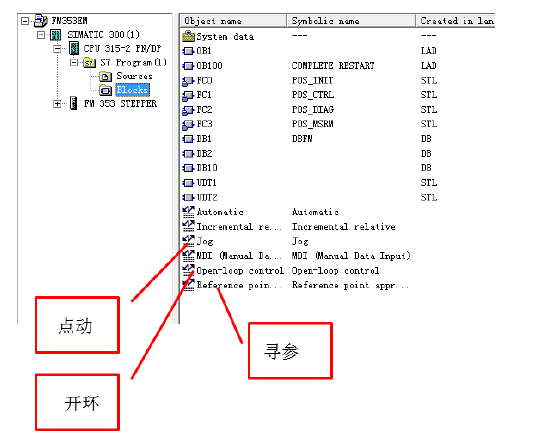Image resolution: width=543 pixels, height=446 pixels.
Task: Sort by Object name column header
Action: tap(233, 21)
